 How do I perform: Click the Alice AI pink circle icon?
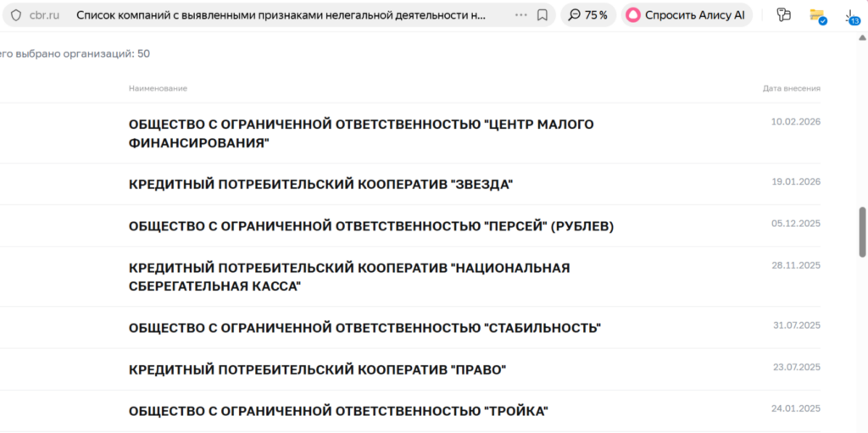(632, 15)
